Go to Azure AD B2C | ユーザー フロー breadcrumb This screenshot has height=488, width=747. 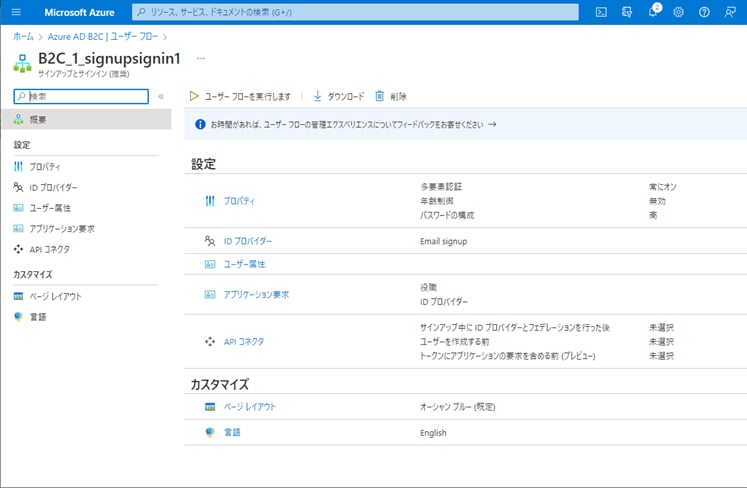(102, 37)
